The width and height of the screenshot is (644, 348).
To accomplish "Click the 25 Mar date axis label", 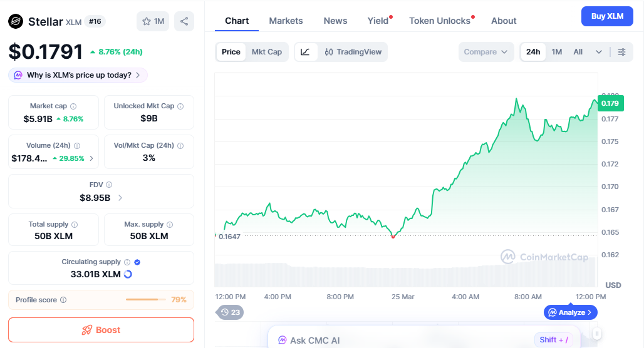I will [403, 297].
